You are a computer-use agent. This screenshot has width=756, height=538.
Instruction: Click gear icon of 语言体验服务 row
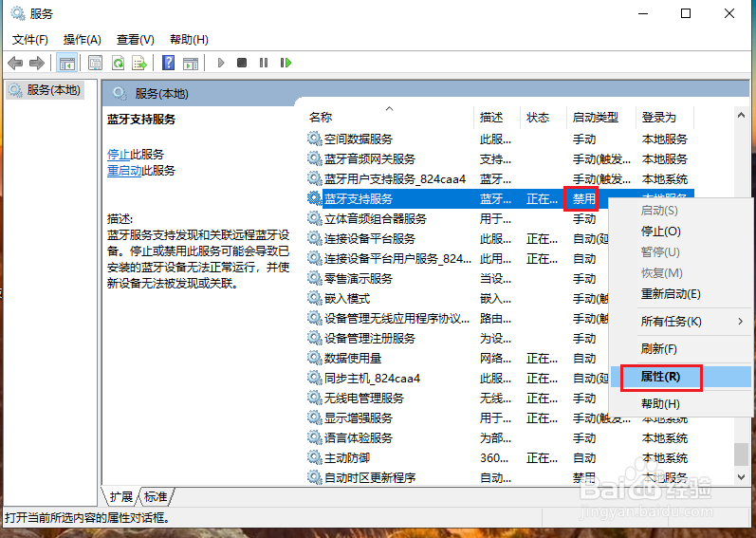[x=314, y=437]
